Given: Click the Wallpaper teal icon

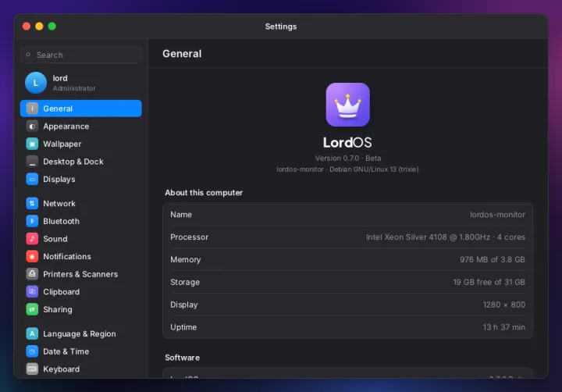Looking at the screenshot, I should pyautogui.click(x=32, y=144).
